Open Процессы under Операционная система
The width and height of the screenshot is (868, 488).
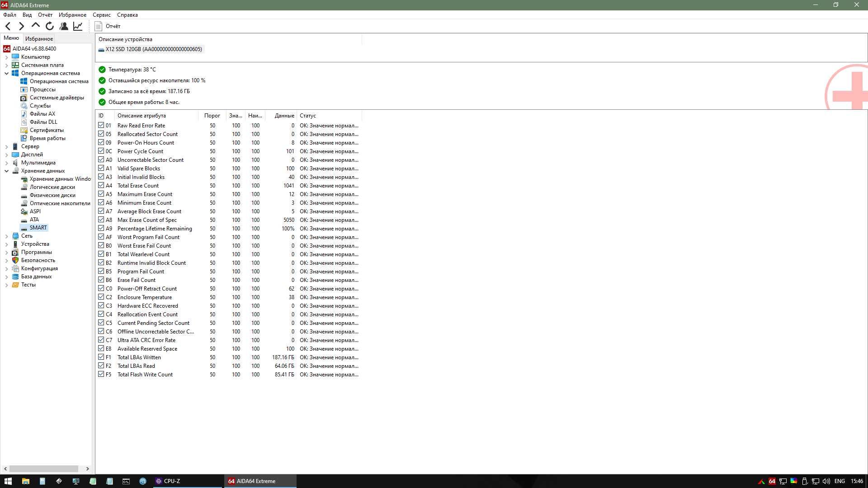pos(42,89)
